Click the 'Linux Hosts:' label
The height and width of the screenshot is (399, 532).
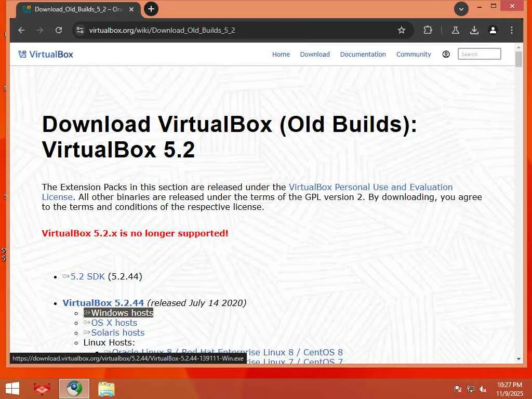coord(109,342)
